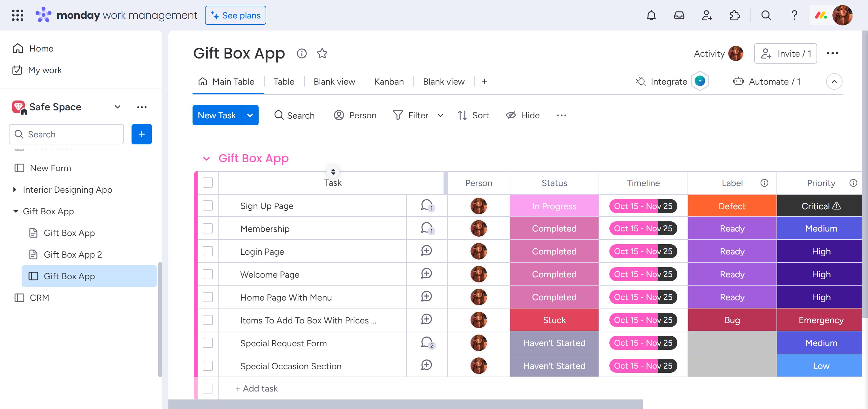Expand Interior Designing App folder
The width and height of the screenshot is (868, 409).
[15, 190]
